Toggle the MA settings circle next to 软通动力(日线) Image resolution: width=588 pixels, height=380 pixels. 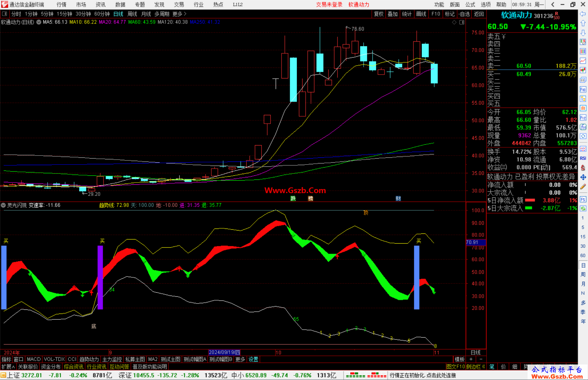tap(39, 22)
